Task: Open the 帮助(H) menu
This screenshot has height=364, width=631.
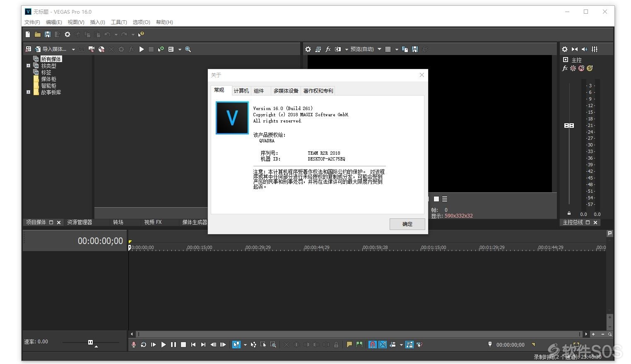Action: [x=164, y=22]
